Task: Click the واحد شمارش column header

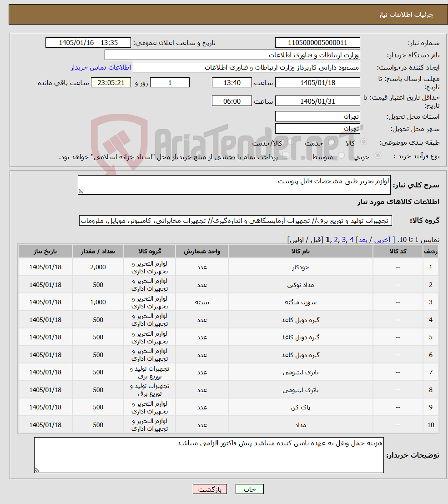Action: pos(202,252)
